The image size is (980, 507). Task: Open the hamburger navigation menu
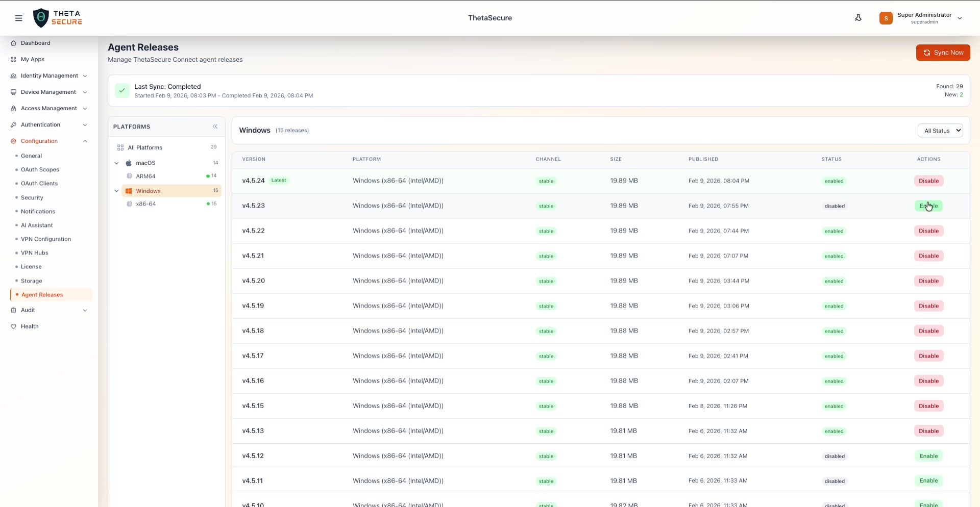click(x=19, y=18)
